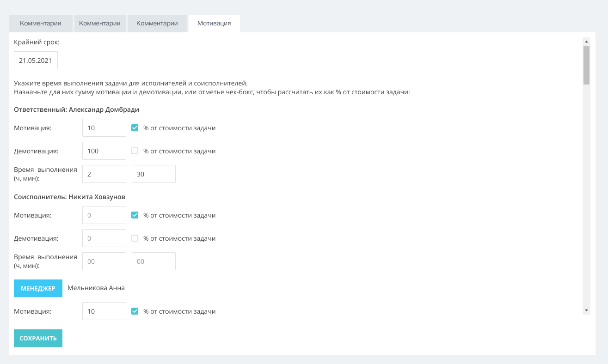Screen dimensions: 608x364
Task: Click Мельникова Анна motivation field with 10
Action: (104, 311)
